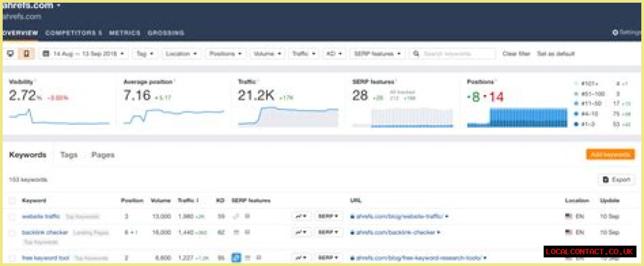Focus the Search keywords field
This screenshot has width=644, height=266.
pyautogui.click(x=453, y=54)
